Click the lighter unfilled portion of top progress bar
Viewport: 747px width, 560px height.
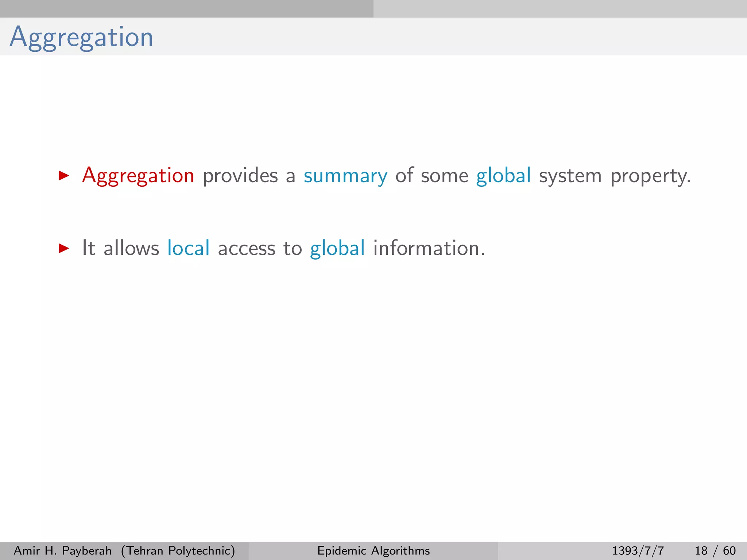tap(560, 8)
